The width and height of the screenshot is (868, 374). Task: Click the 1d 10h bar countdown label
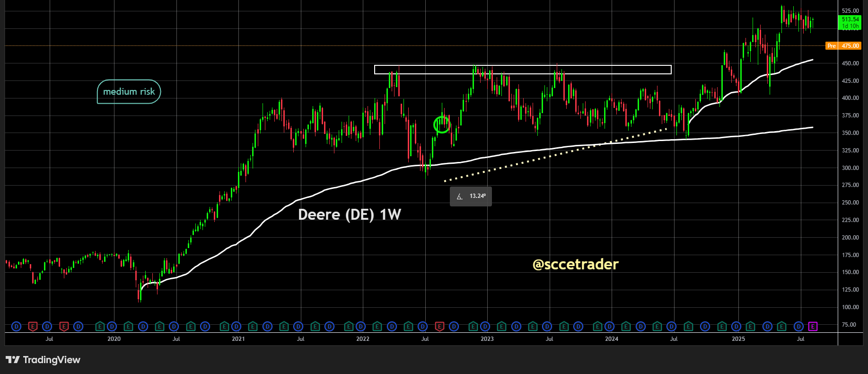850,26
